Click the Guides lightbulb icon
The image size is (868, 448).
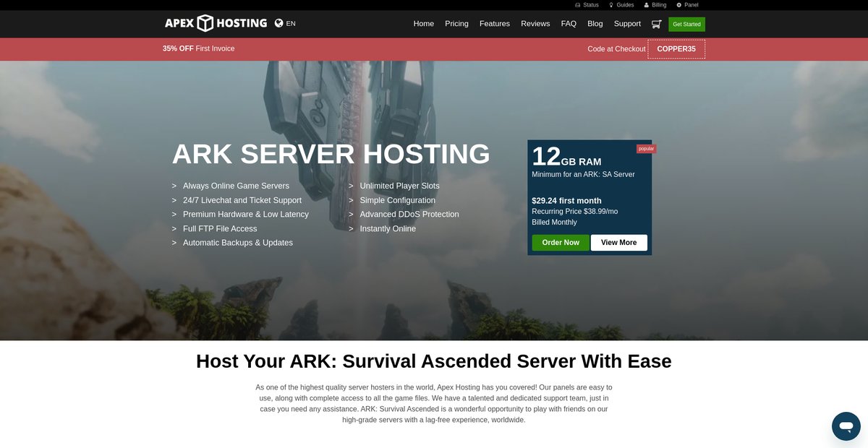(x=611, y=5)
